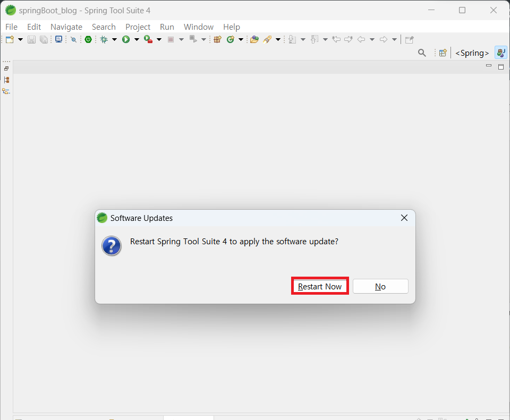Image resolution: width=510 pixels, height=420 pixels.
Task: Click the Save All icon
Action: click(44, 39)
